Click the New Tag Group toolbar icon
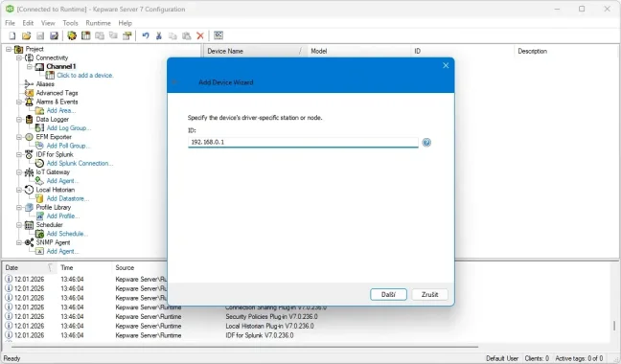 click(100, 35)
